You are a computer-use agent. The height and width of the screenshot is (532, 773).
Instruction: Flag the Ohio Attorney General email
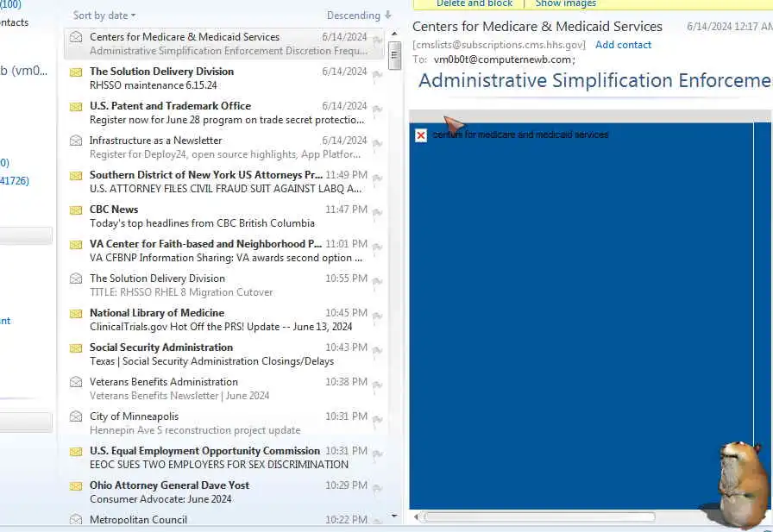pos(378,489)
